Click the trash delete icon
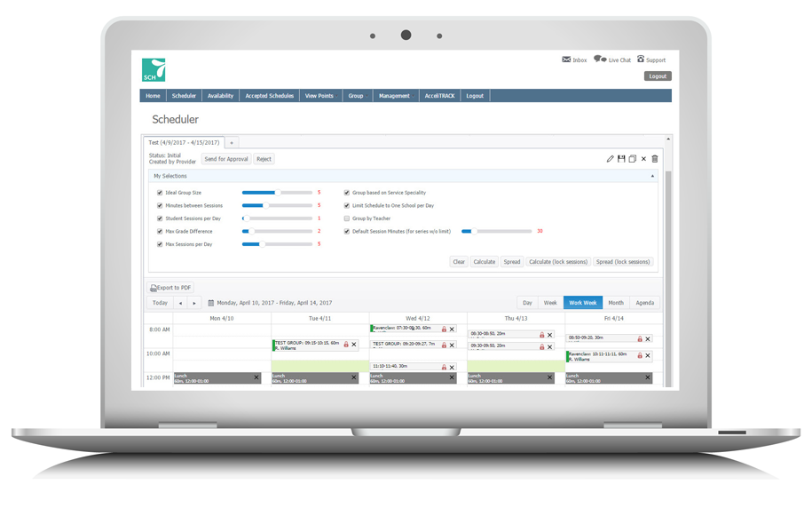This screenshot has height=524, width=812. 655,159
